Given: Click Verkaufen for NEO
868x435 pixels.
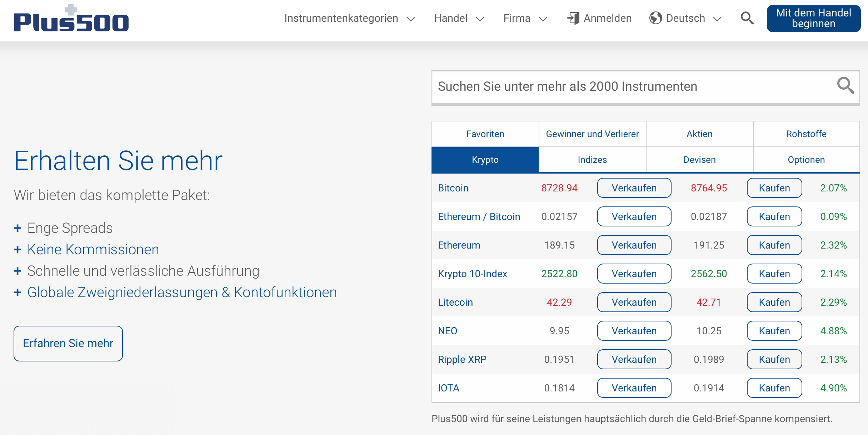Looking at the screenshot, I should point(634,331).
